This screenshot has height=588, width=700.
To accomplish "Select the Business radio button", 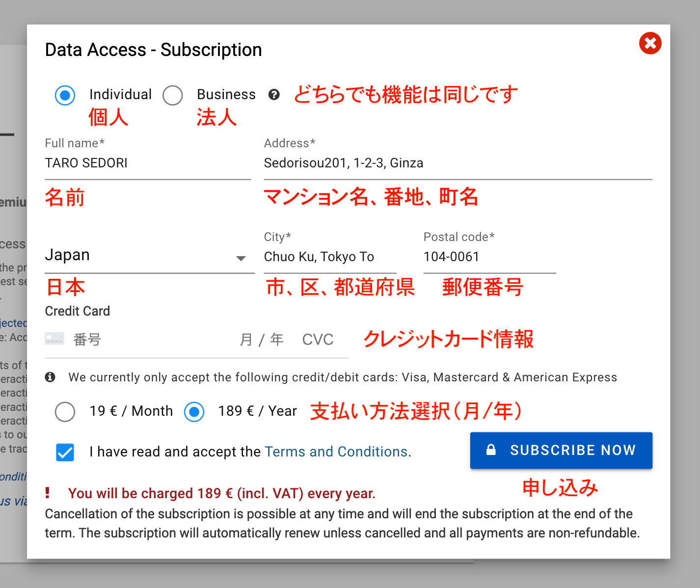I will click(x=173, y=95).
